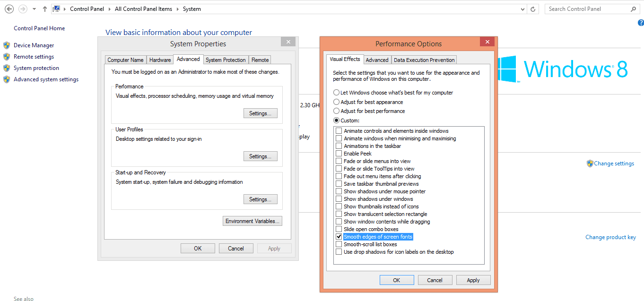Check Slide open combo boxes
Image resolution: width=644 pixels, height=301 pixels.
click(339, 229)
